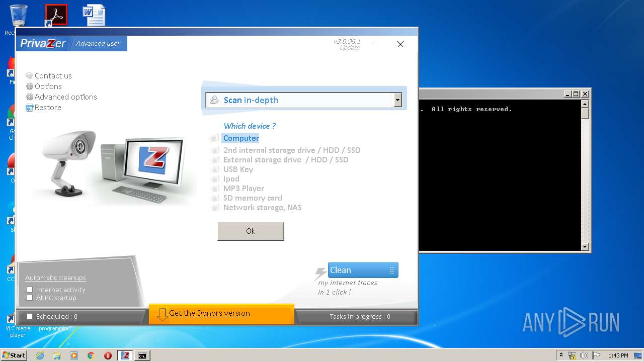The height and width of the screenshot is (362, 644).
Task: Open Recycle Bin desktop icon
Action: [x=18, y=16]
